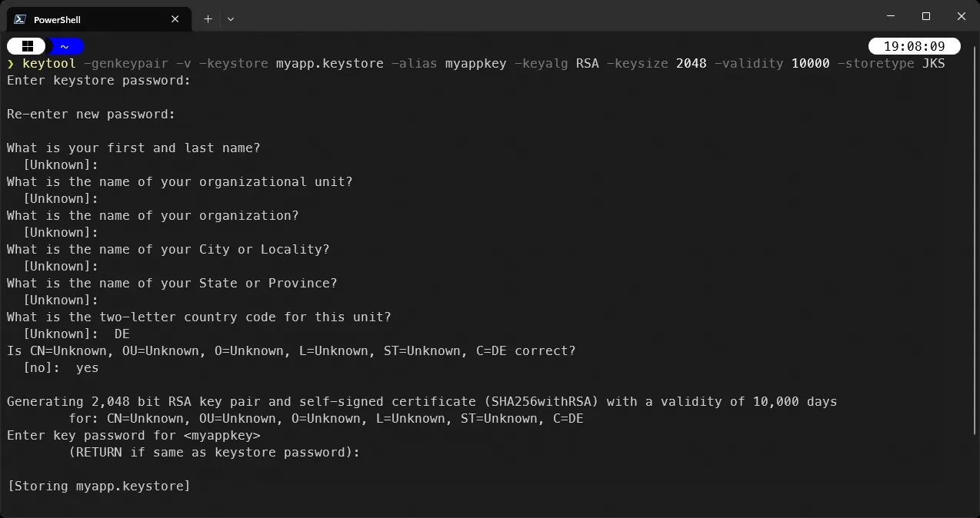
Task: Click 'What is your first and last name?'
Action: pos(134,148)
